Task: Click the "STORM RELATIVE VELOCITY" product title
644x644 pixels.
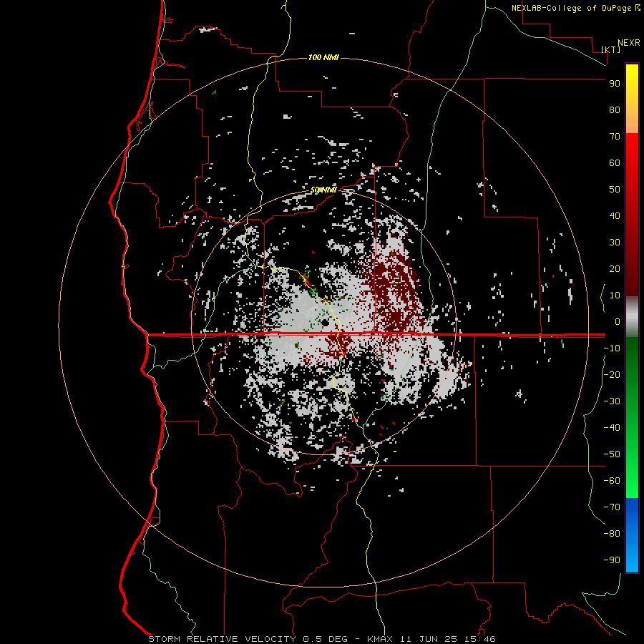Action: [222, 639]
